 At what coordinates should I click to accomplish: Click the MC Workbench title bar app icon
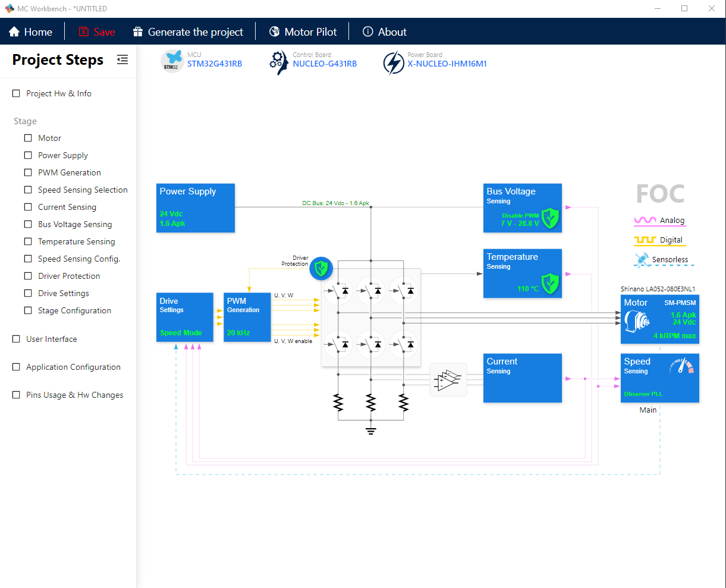pos(10,8)
